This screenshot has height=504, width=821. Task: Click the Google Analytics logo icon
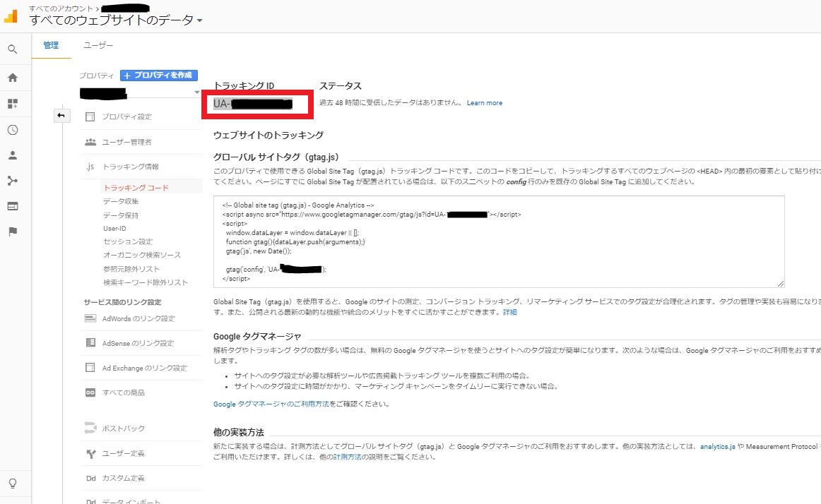11,16
